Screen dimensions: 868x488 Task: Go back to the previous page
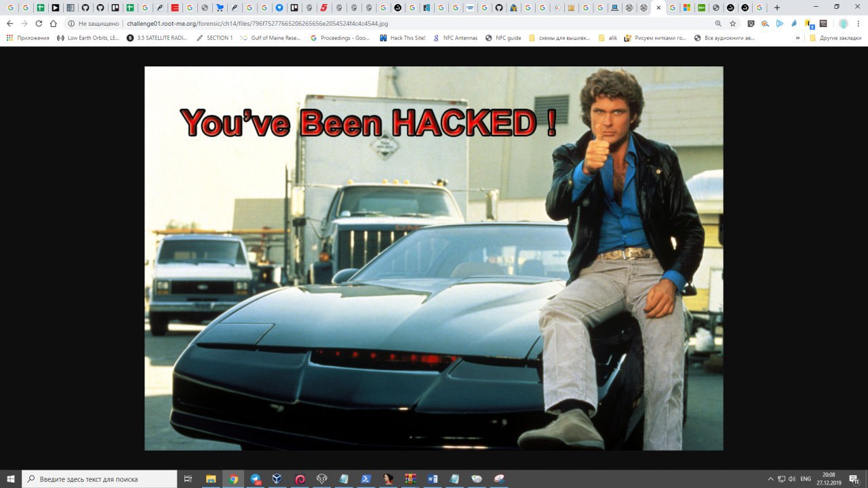[9, 23]
